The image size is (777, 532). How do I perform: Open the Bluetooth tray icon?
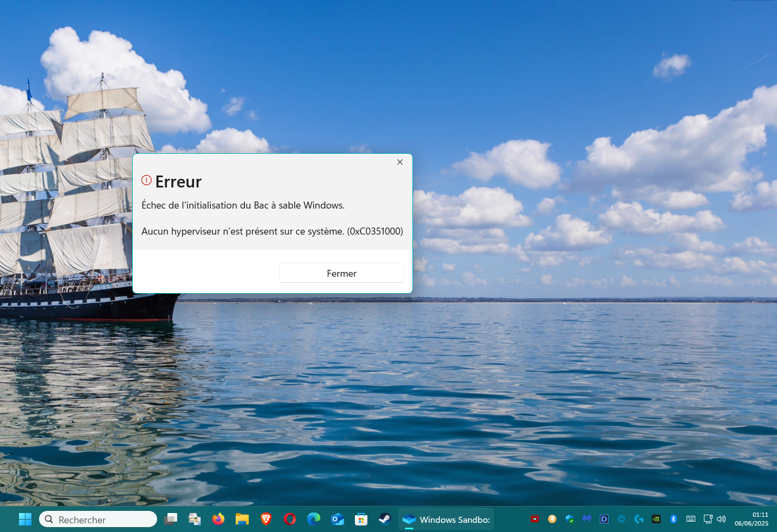(674, 518)
